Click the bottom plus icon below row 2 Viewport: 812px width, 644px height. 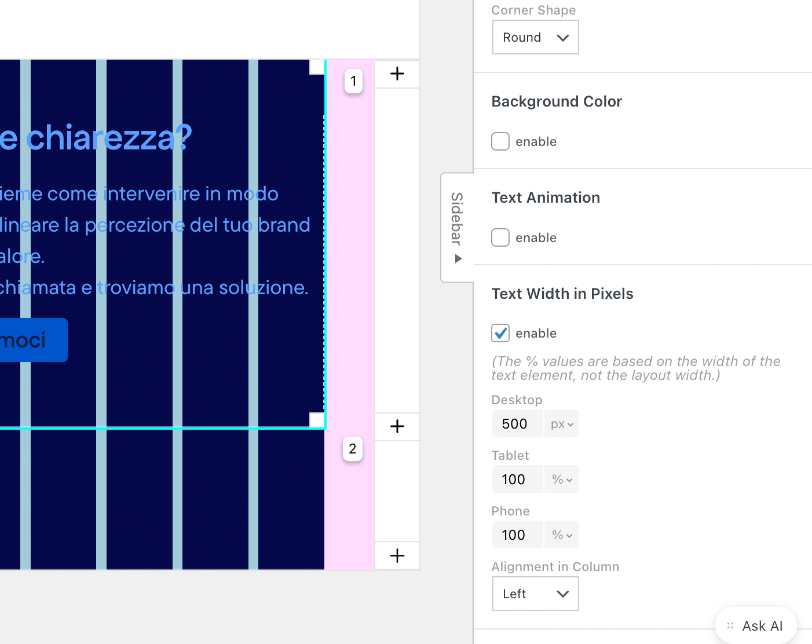[x=397, y=556]
